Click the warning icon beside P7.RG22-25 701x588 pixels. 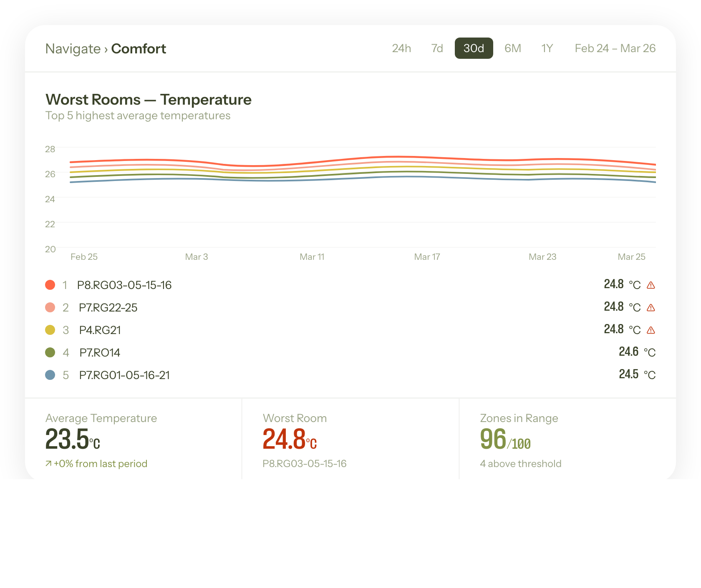pyautogui.click(x=651, y=307)
